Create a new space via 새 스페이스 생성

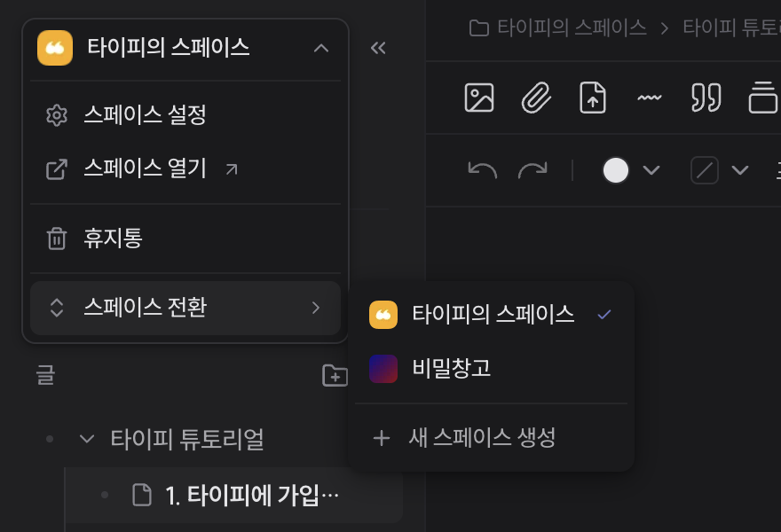pos(491,438)
